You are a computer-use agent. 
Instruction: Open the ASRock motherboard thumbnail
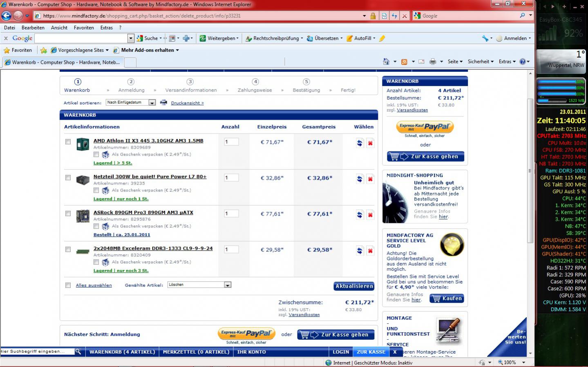[83, 216]
